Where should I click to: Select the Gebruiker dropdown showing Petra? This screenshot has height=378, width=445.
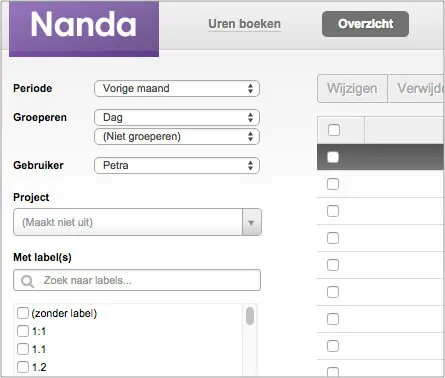[x=177, y=165]
